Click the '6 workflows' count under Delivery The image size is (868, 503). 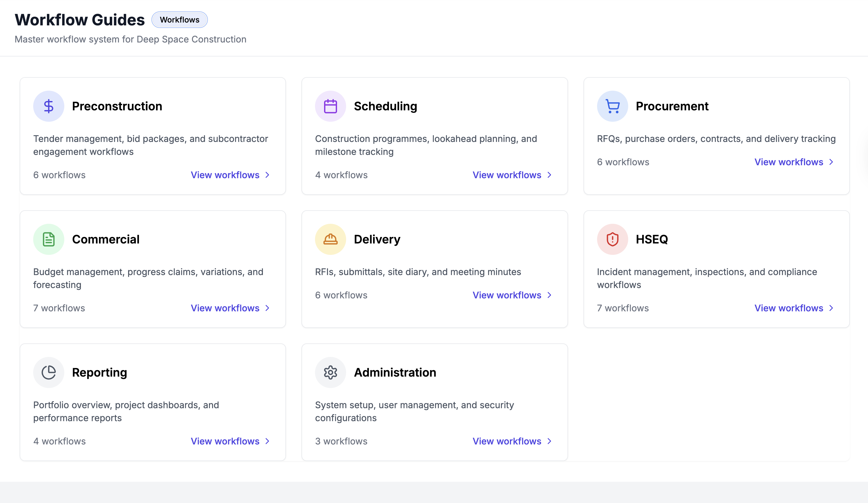pyautogui.click(x=341, y=295)
